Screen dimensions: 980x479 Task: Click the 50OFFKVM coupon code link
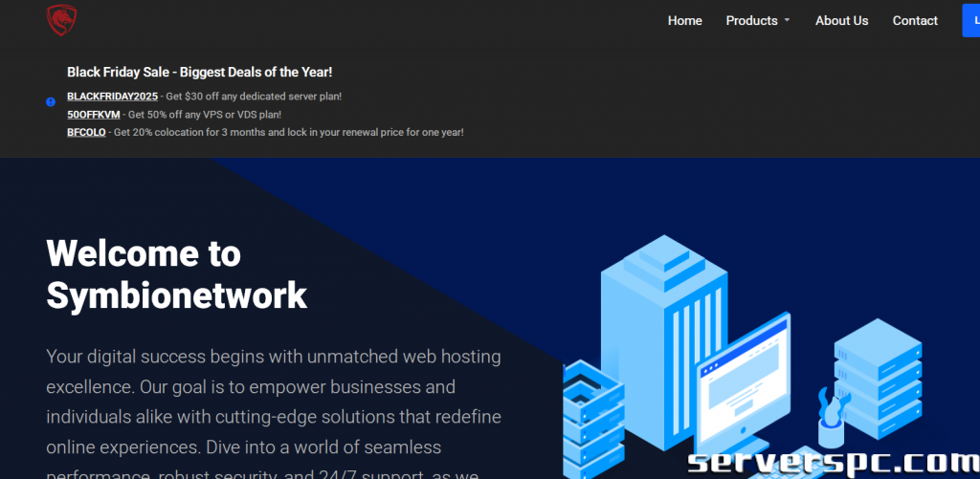coord(94,115)
